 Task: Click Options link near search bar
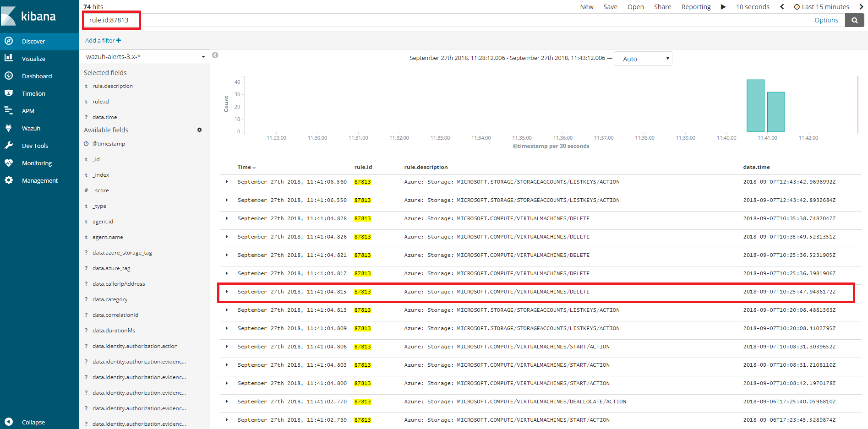[826, 20]
